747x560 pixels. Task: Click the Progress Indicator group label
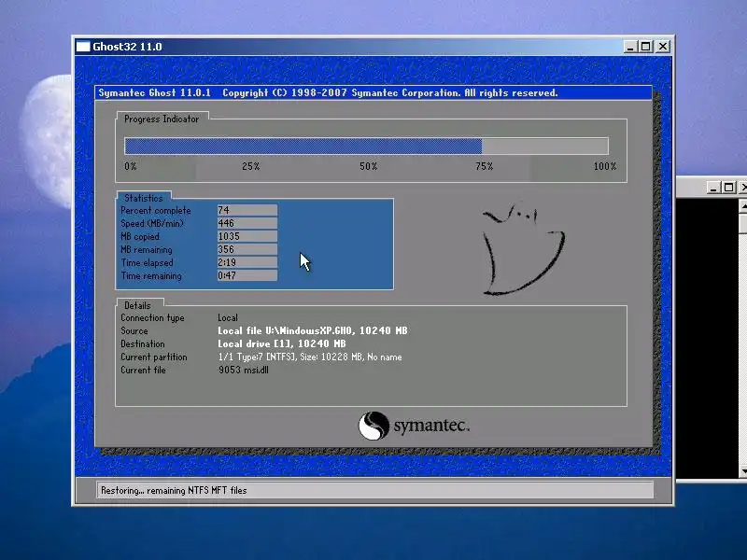[162, 119]
